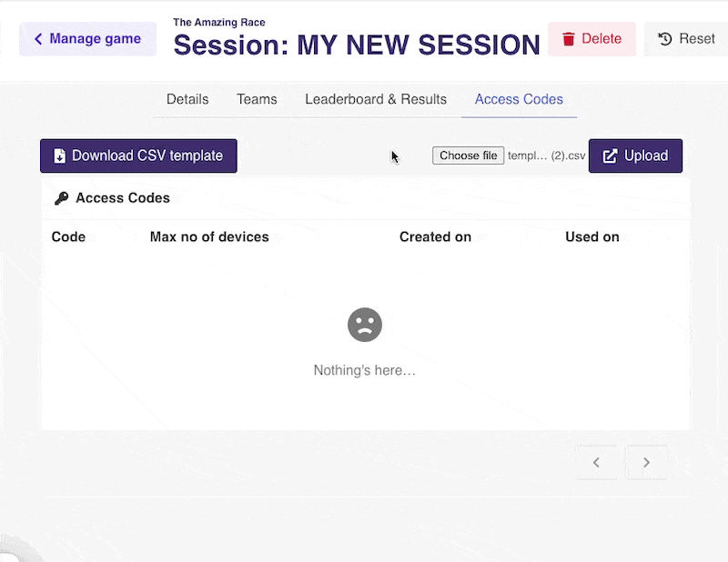This screenshot has height=562, width=728.
Task: Click the sad face empty-state icon
Action: tap(365, 325)
